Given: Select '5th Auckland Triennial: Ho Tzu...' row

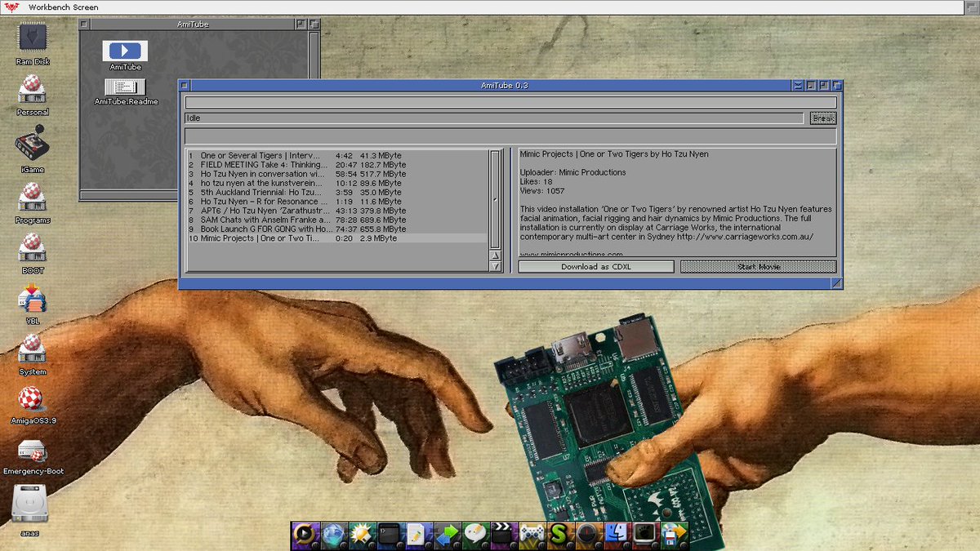Looking at the screenshot, I should coord(336,193).
